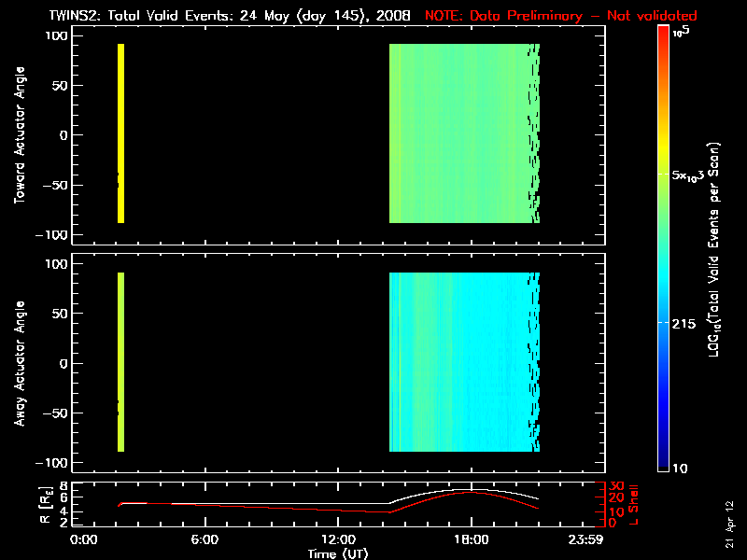Click the '100' tick of Toward panel
The image size is (747, 560).
(57, 35)
